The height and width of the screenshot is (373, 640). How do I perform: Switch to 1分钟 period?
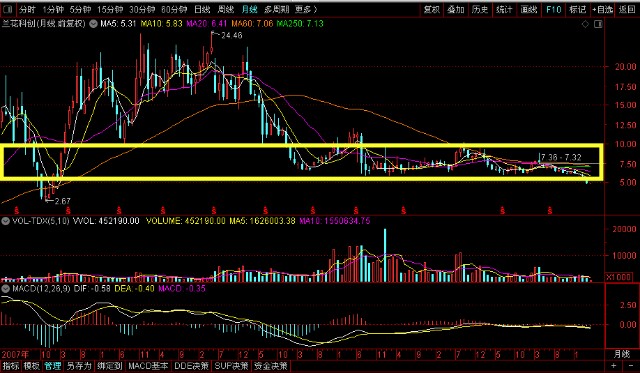point(53,9)
